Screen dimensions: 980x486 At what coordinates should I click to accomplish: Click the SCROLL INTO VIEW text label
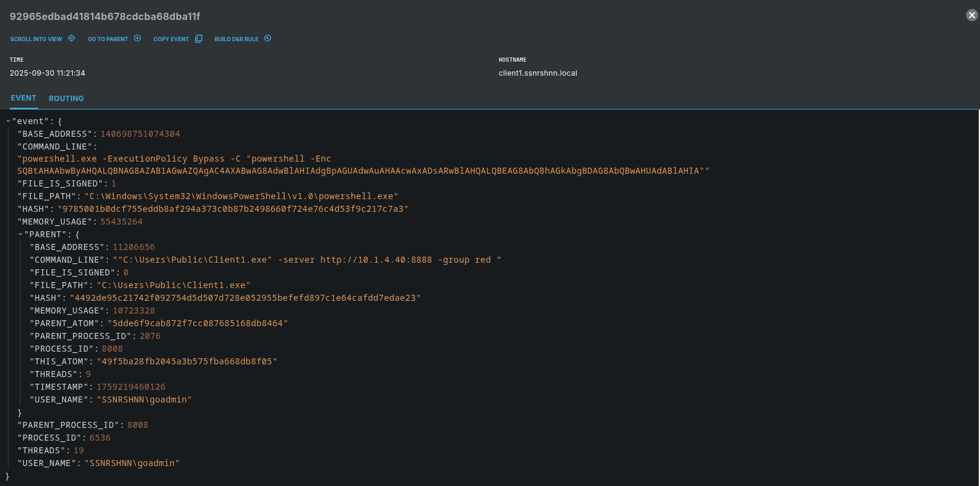(x=36, y=39)
